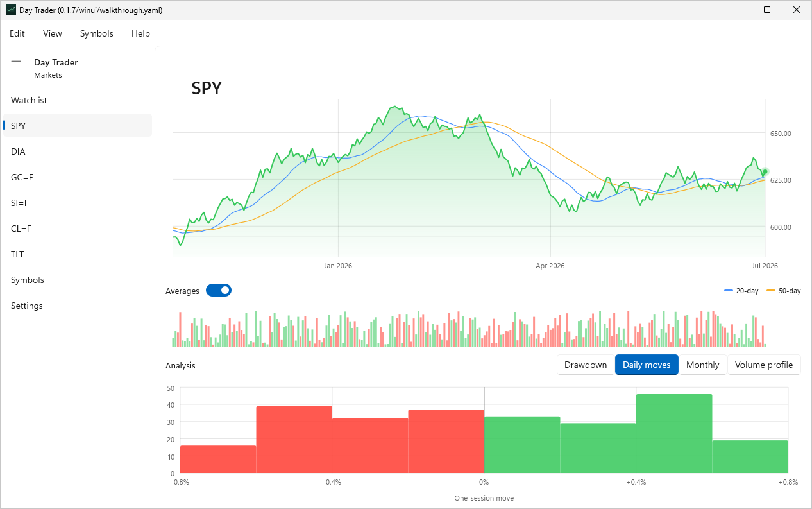The image size is (812, 509).
Task: Open GC=F in the sidebar
Action: pyautogui.click(x=78, y=177)
